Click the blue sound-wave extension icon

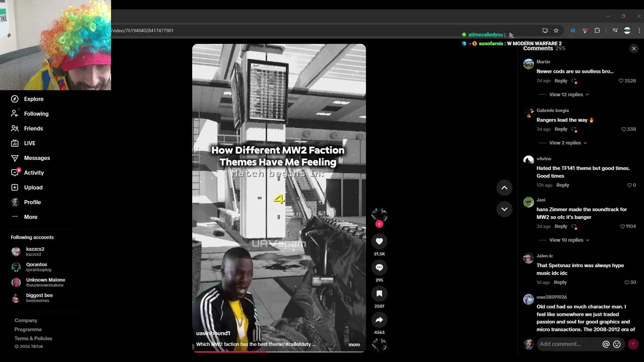pos(573,31)
